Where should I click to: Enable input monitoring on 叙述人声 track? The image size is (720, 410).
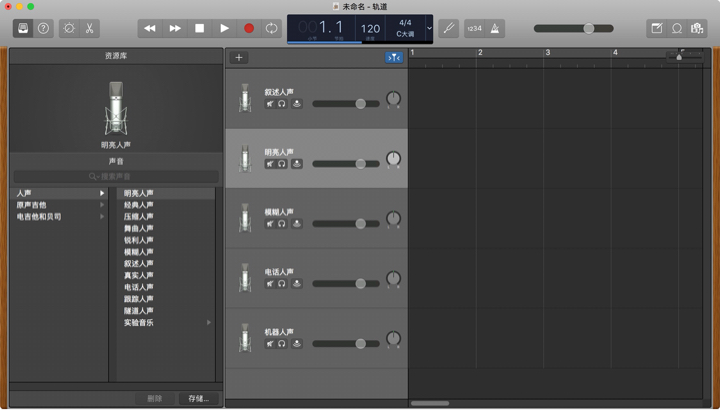[297, 104]
